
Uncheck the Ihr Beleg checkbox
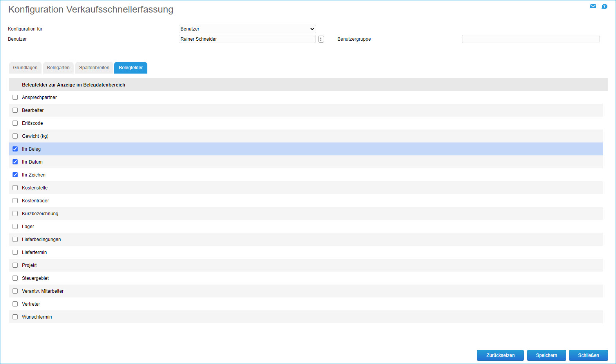(15, 149)
